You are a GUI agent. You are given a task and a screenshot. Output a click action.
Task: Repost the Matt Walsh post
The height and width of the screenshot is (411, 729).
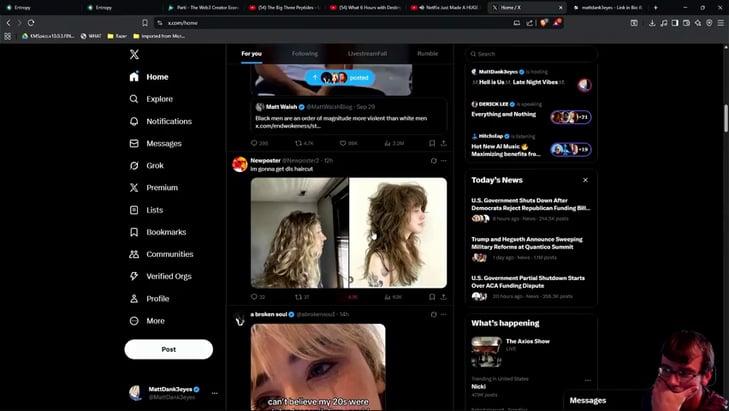305,143
